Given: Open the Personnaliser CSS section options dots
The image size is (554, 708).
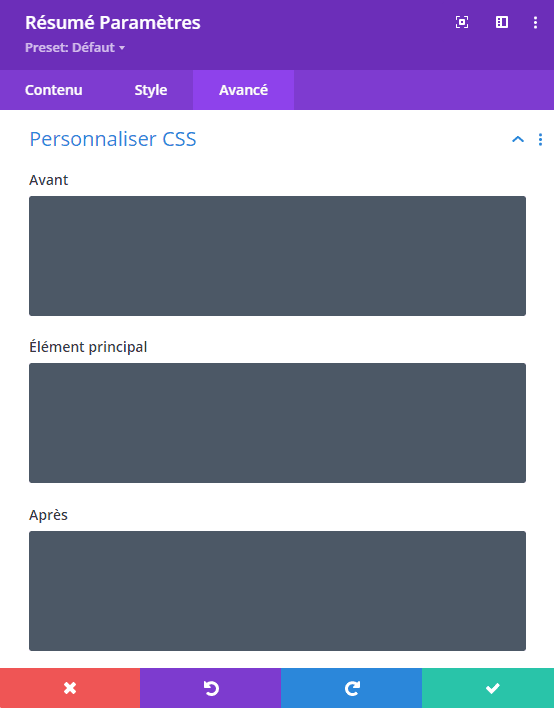Looking at the screenshot, I should (540, 140).
